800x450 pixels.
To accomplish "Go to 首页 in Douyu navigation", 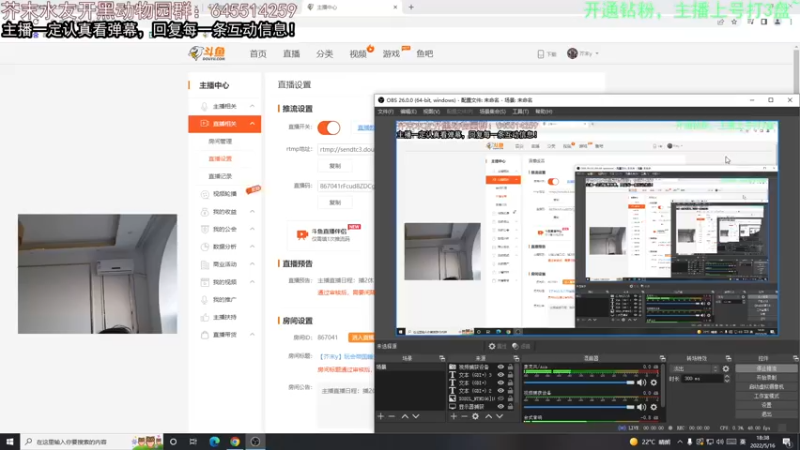I will click(x=258, y=54).
